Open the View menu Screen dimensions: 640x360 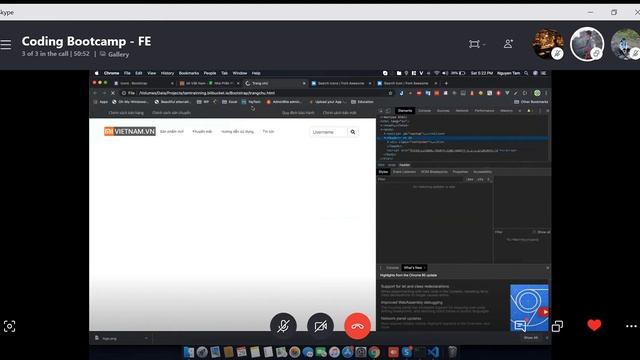(151, 73)
